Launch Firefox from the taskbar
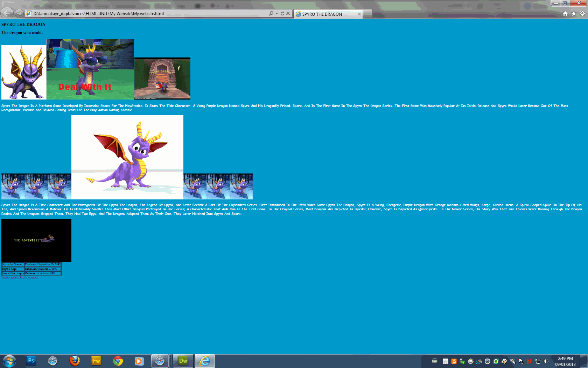This screenshot has height=368, width=588. coord(75,361)
